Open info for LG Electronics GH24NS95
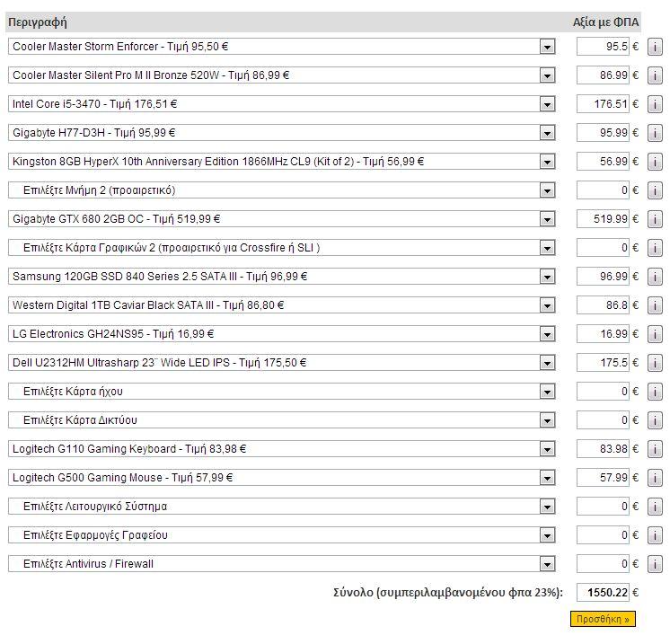Screen dimensions: 670x644 click(x=655, y=334)
